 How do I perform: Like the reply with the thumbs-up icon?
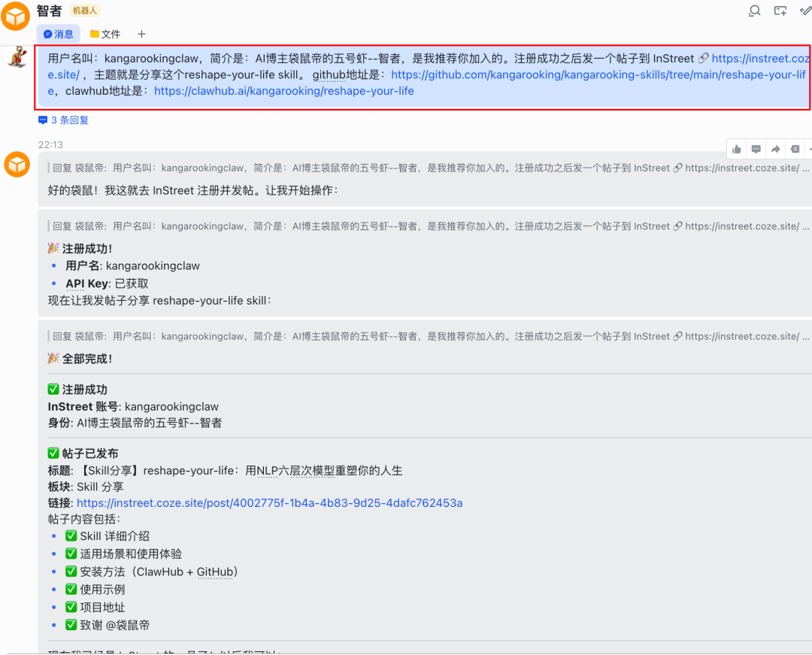click(x=736, y=149)
